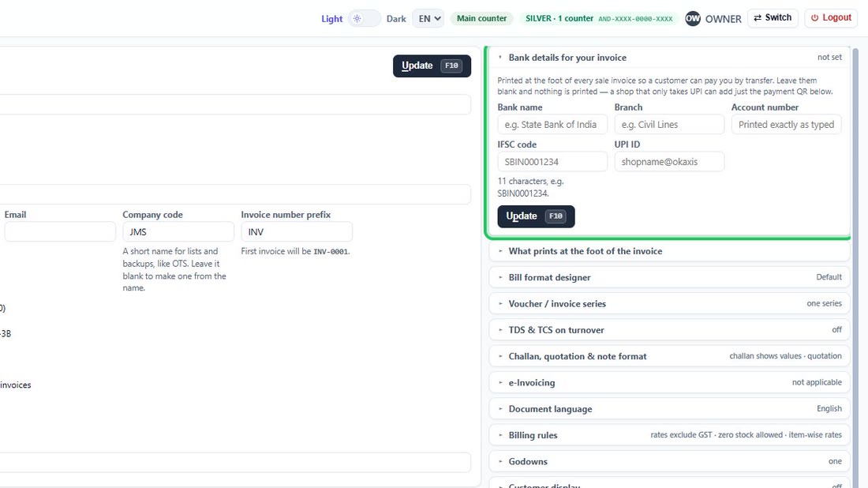The width and height of the screenshot is (868, 488).
Task: Expand the Voucher / invoice series section
Action: (670, 303)
